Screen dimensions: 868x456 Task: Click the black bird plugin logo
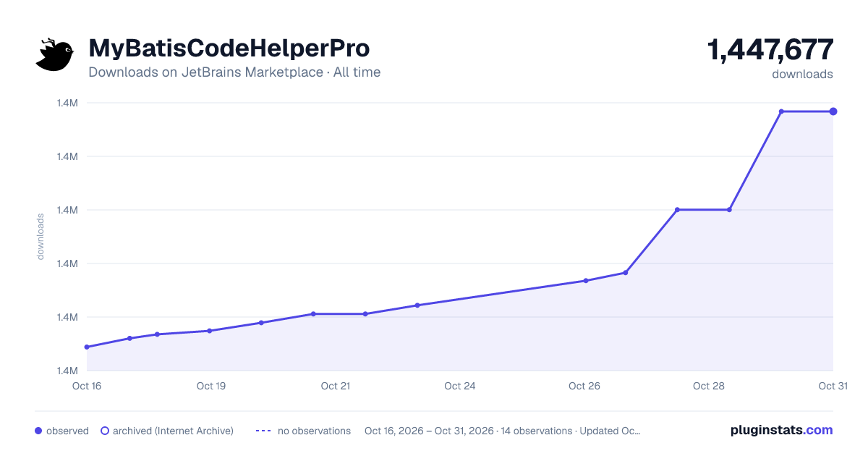pos(55,55)
